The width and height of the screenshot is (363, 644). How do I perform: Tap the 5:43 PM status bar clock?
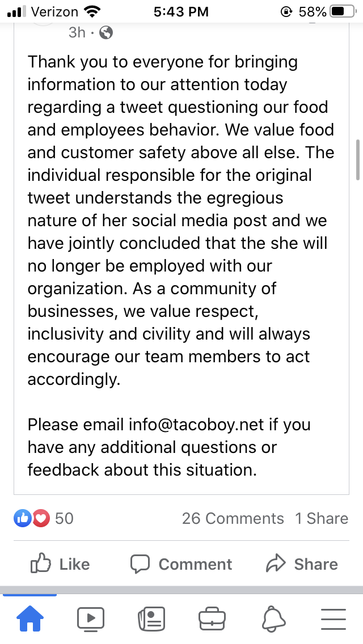tap(181, 11)
